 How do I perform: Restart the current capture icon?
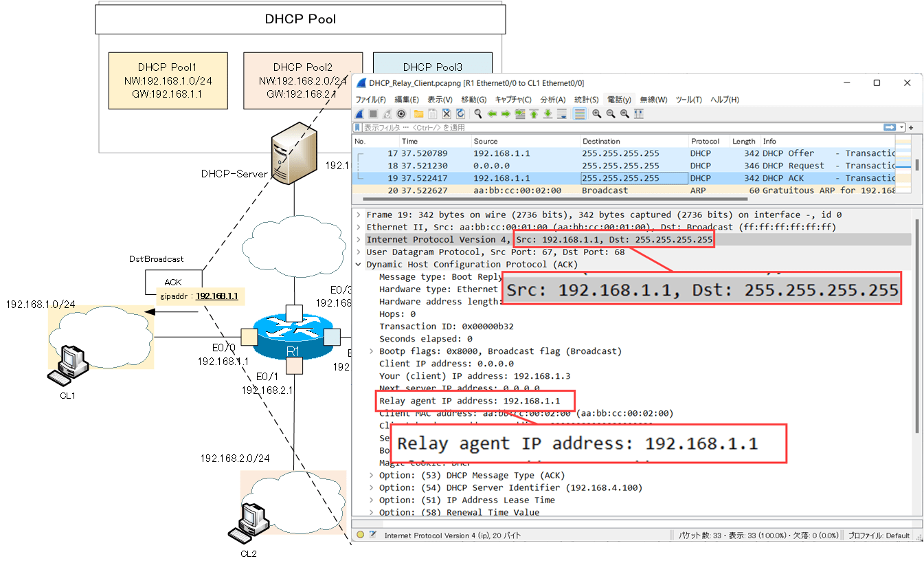click(x=386, y=114)
